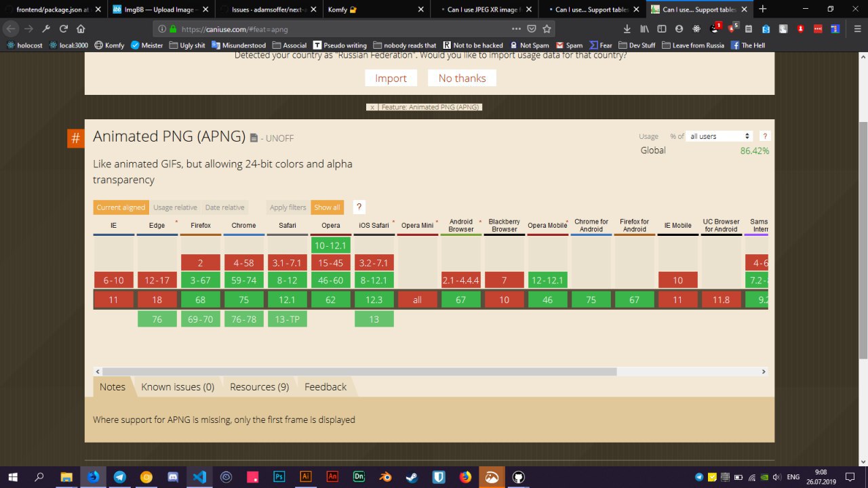Viewport: 868px width, 488px height.
Task: Click the hash permalink icon beside Animated PNG
Action: 75,138
